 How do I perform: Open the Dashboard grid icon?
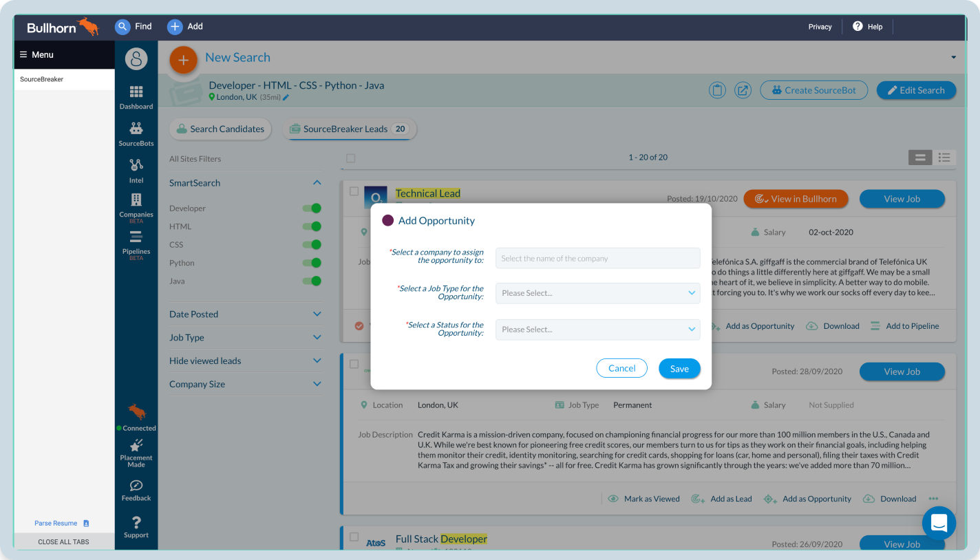(x=136, y=91)
